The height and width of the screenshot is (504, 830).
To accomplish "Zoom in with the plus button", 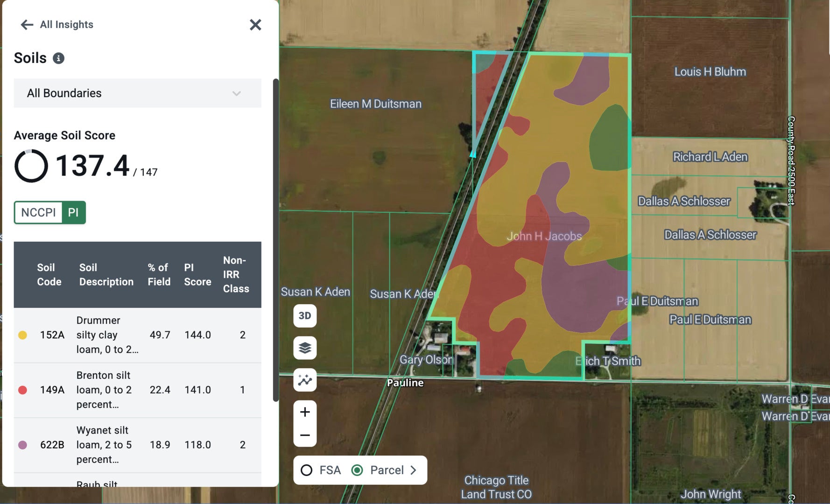I will 305,412.
